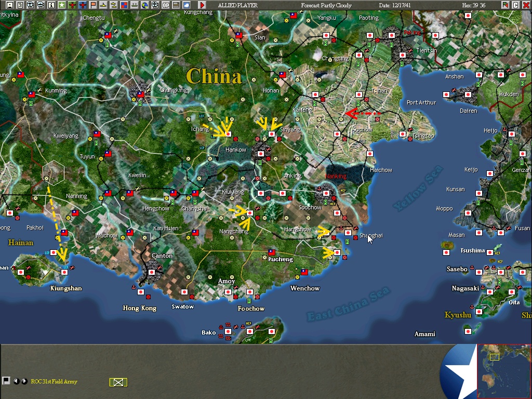Open the globe toolbar icon
The height and width of the screenshot is (399, 532).
145,5
